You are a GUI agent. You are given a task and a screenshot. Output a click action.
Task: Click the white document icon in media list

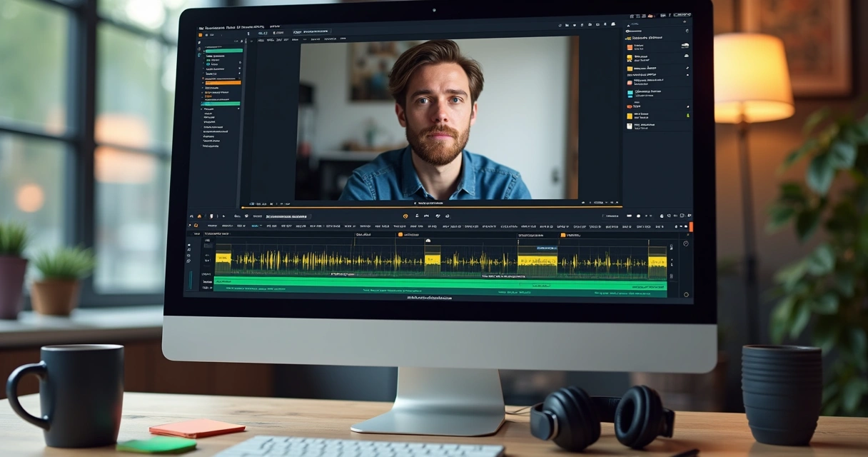[630, 126]
